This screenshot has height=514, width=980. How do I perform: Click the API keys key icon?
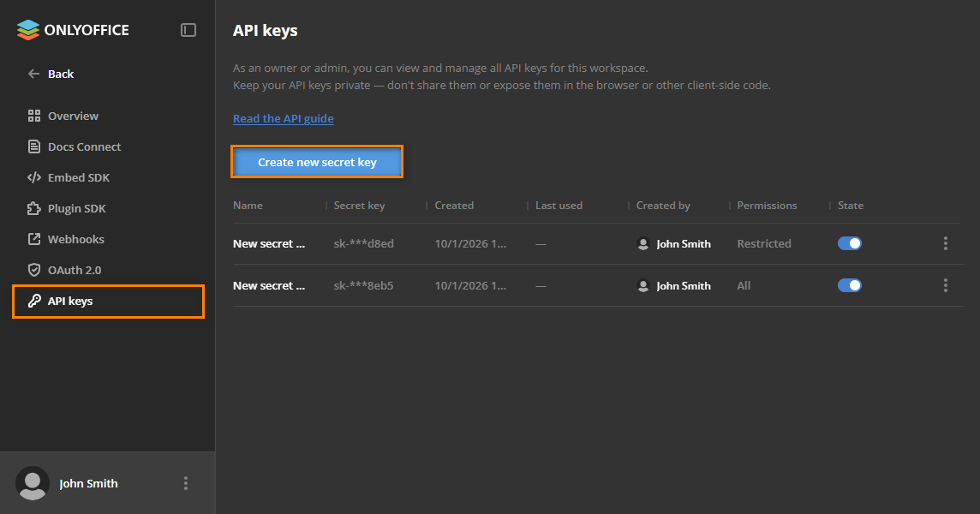point(33,301)
